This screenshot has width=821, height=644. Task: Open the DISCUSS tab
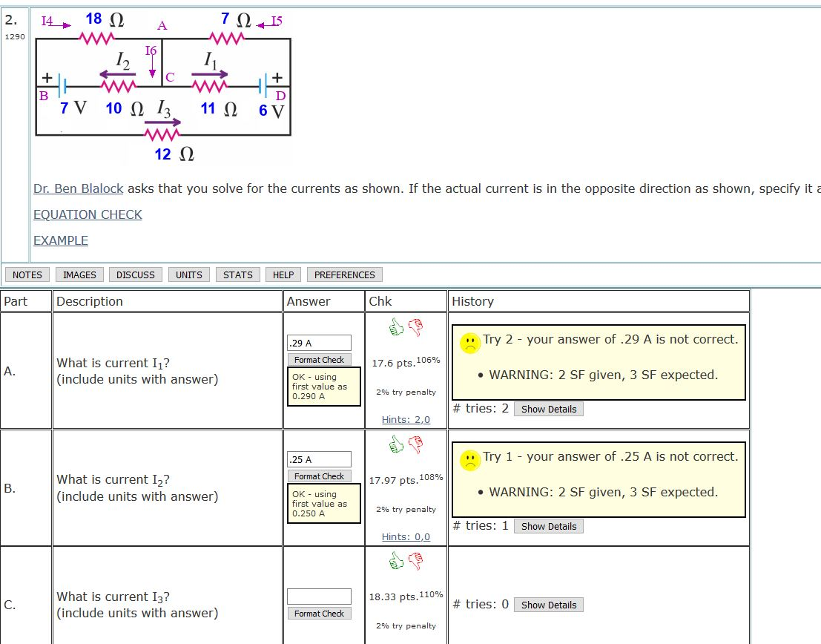(x=135, y=275)
